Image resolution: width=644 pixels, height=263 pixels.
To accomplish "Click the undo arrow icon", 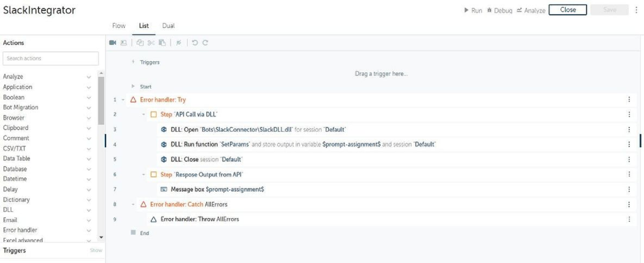I will pos(195,43).
